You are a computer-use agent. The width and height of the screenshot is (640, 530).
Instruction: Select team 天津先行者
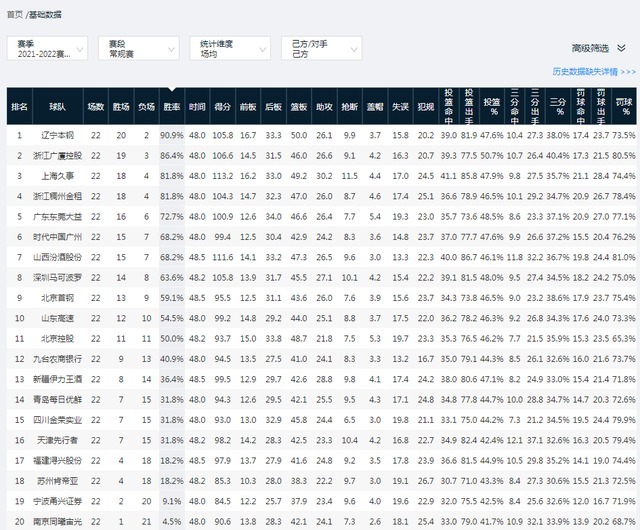point(58,440)
